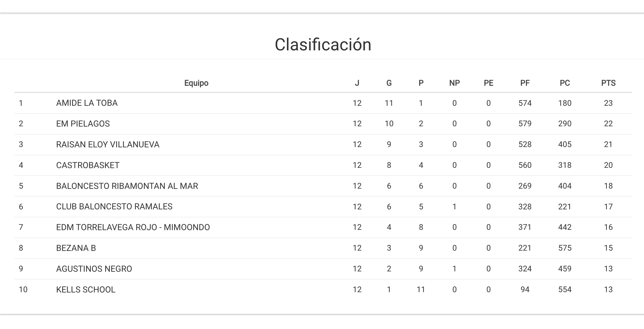Click the PTS column header

608,83
